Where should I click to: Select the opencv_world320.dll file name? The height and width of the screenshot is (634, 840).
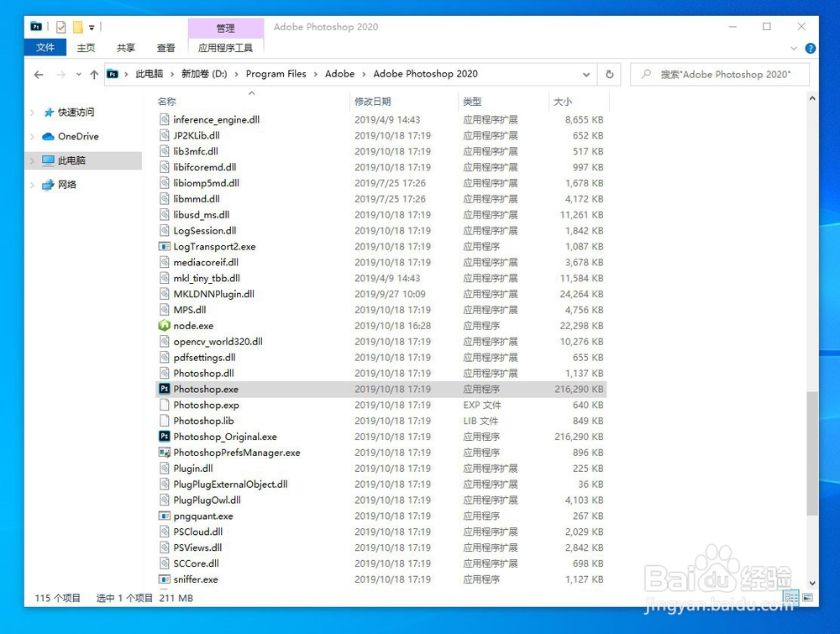click(218, 342)
